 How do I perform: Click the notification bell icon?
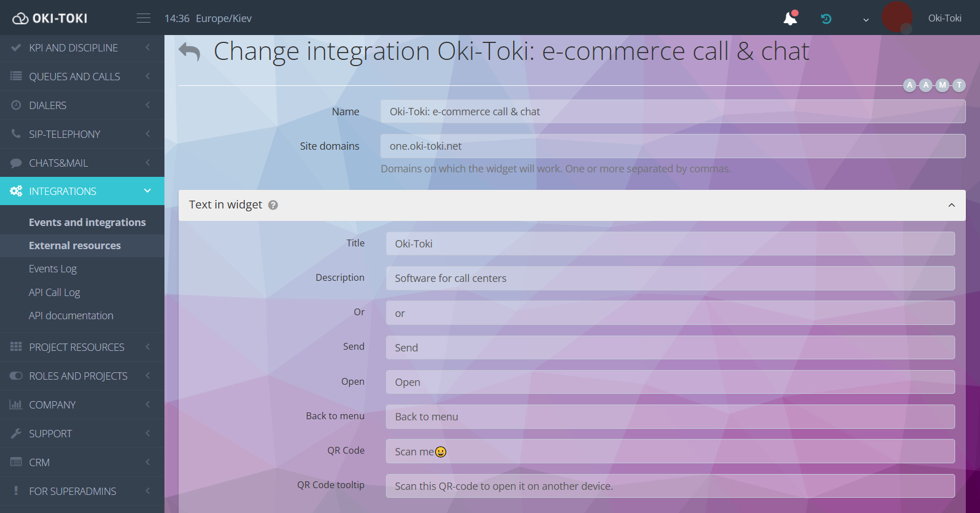coord(790,19)
